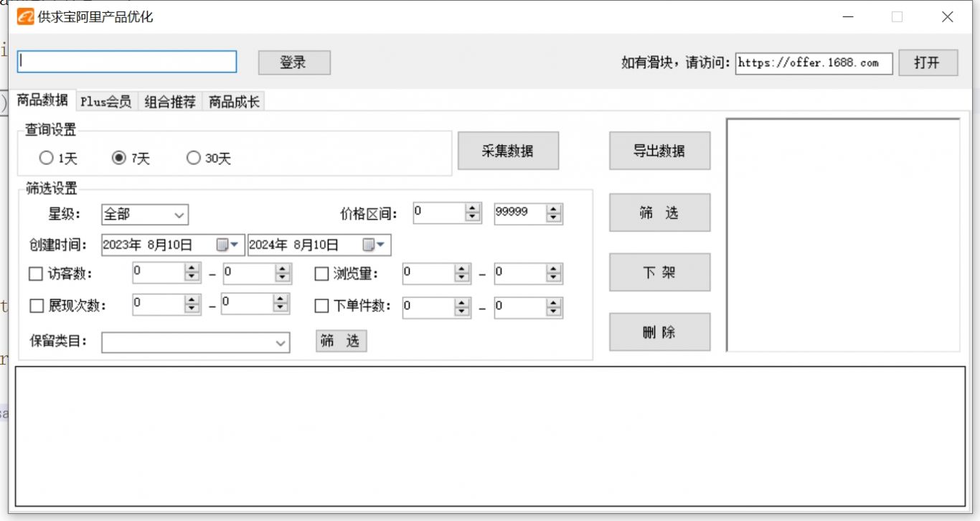This screenshot has height=521, width=980.
Task: Click the 下 架 button
Action: [659, 272]
